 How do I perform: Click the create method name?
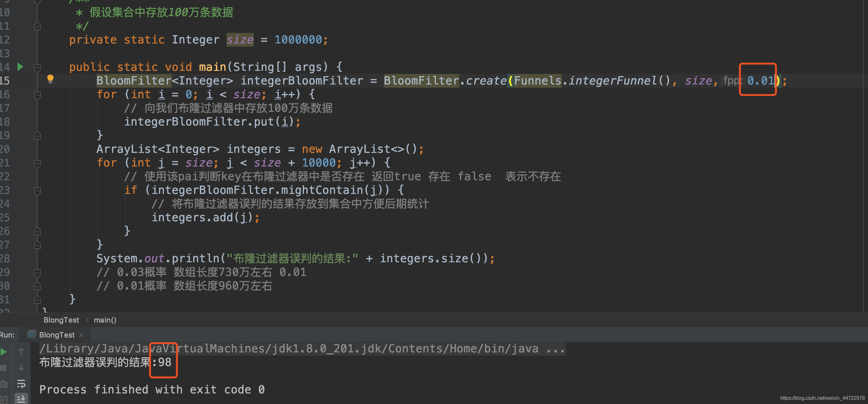click(x=486, y=80)
